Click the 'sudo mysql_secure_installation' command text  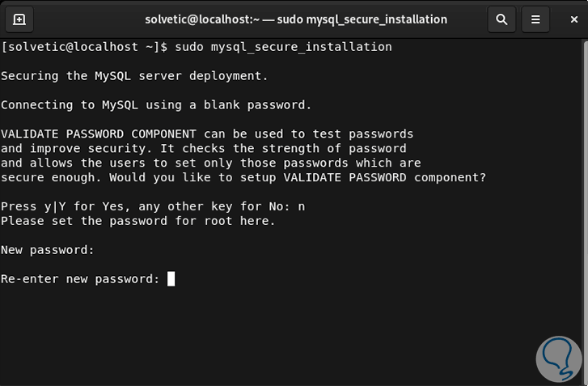pyautogui.click(x=283, y=47)
